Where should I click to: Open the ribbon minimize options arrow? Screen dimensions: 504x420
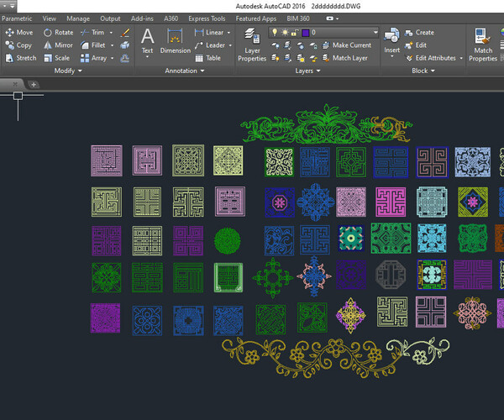[x=337, y=18]
